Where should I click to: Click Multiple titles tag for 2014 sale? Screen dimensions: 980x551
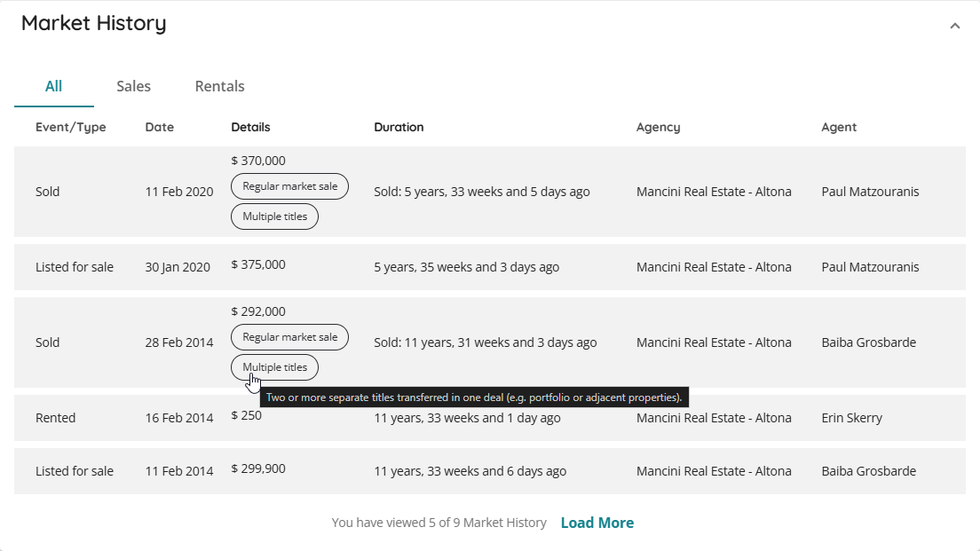pos(274,367)
